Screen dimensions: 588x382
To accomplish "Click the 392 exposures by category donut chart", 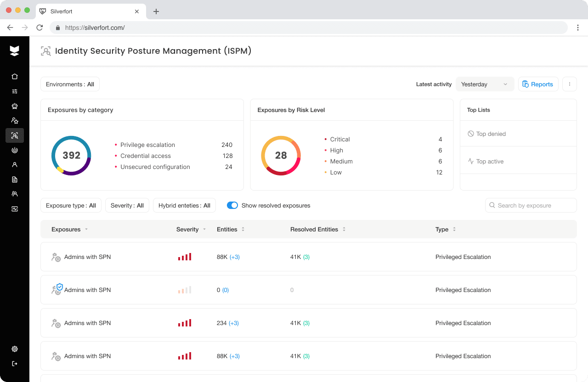I will [71, 156].
